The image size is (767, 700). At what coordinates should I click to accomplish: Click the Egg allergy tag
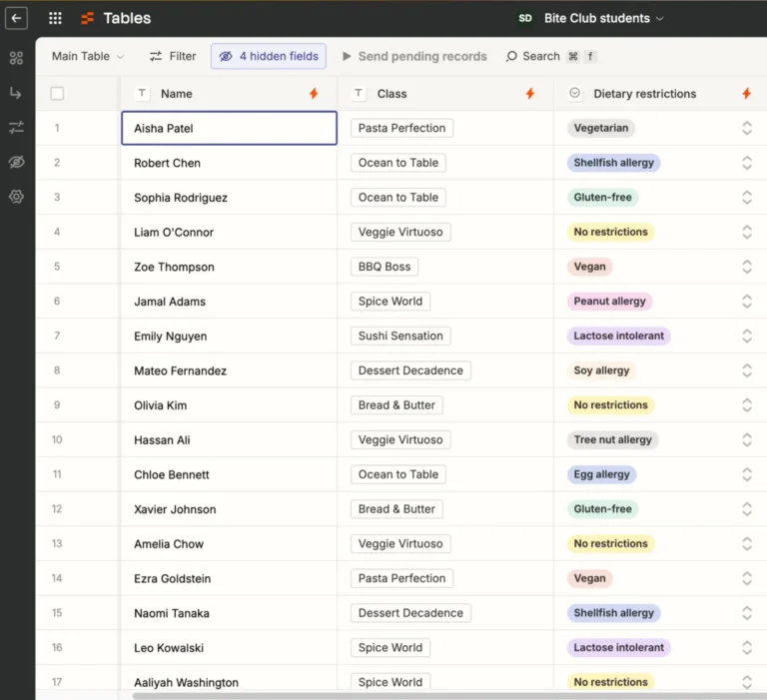pos(601,474)
